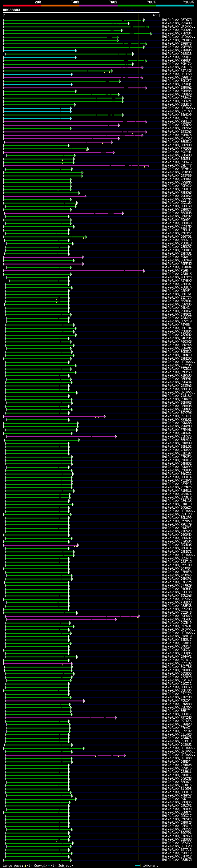
Task: Select the UniRef100_B6SUM8 label
Action: [177, 213]
